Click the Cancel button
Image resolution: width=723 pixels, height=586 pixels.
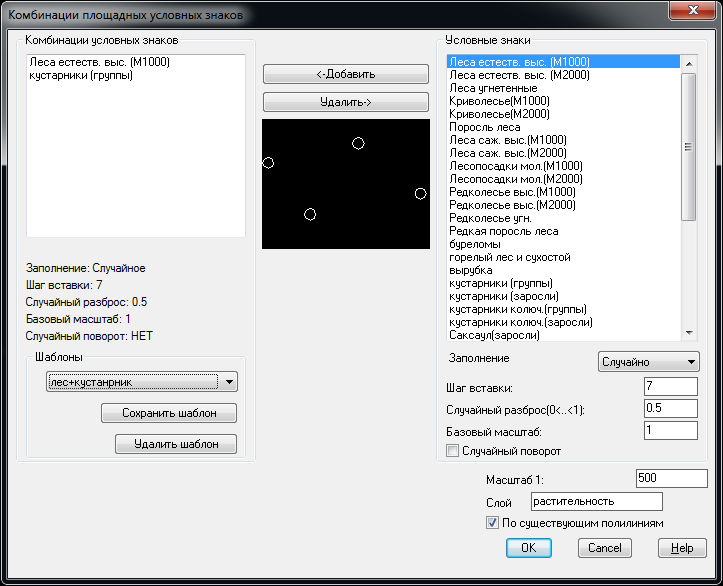pos(604,548)
